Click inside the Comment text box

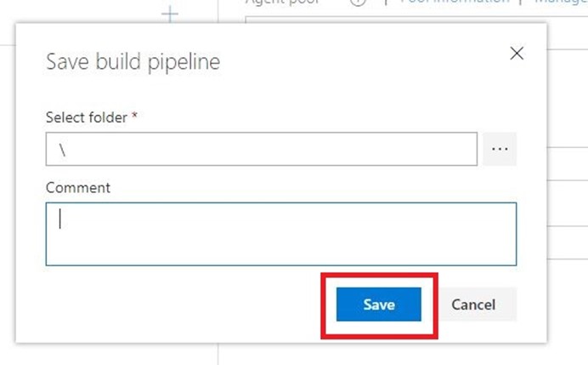281,234
